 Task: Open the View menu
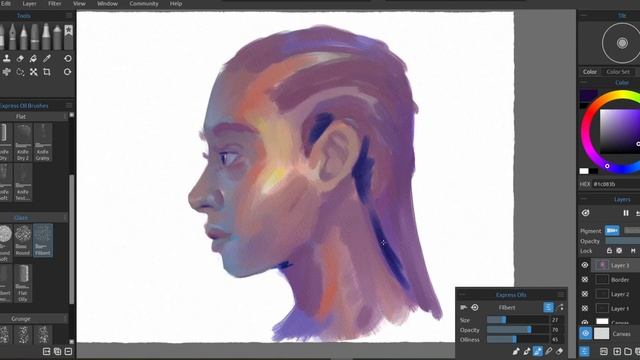pos(79,4)
